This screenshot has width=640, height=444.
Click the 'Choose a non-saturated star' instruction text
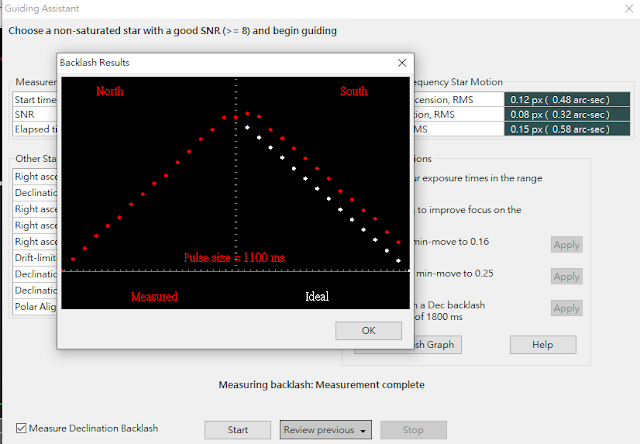pyautogui.click(x=173, y=31)
